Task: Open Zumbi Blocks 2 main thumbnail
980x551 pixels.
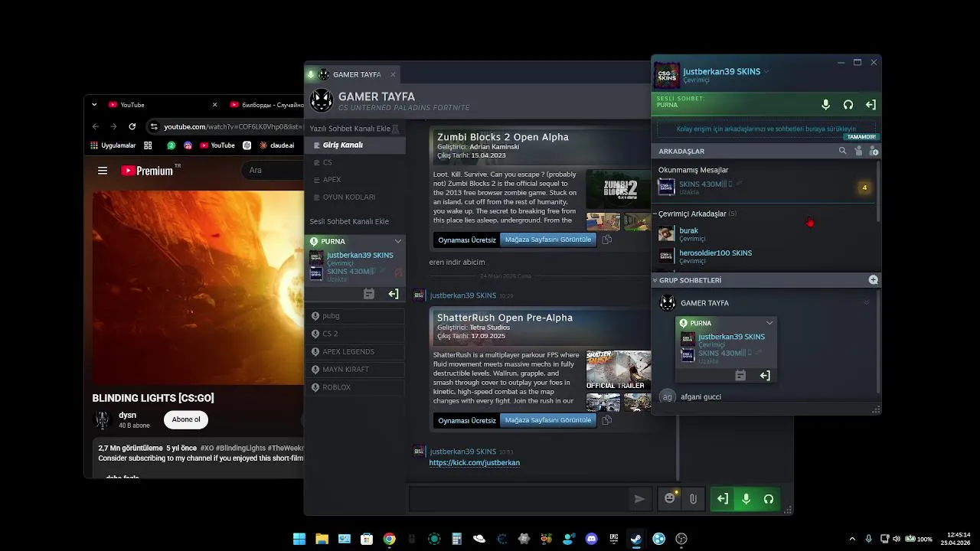Action: [619, 190]
